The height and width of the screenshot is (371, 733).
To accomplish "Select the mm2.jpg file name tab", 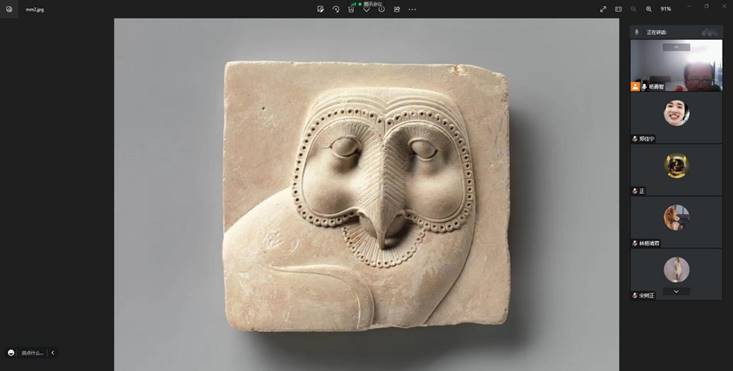I will click(35, 9).
